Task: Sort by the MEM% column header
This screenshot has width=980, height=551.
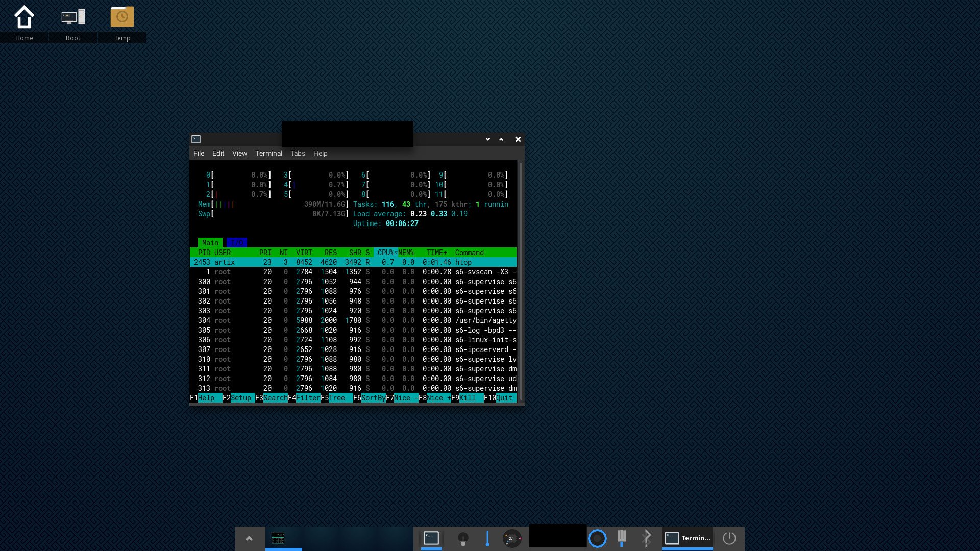Action: coord(406,253)
